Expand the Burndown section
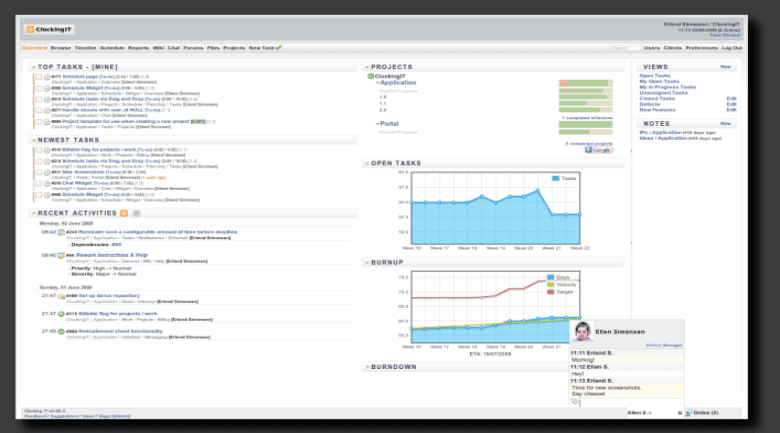The image size is (780, 433). (367, 367)
